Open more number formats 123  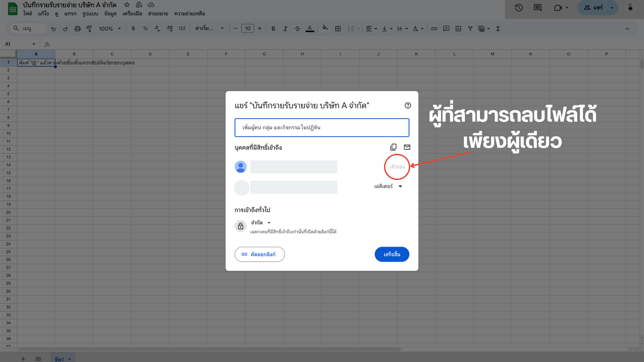click(x=182, y=29)
